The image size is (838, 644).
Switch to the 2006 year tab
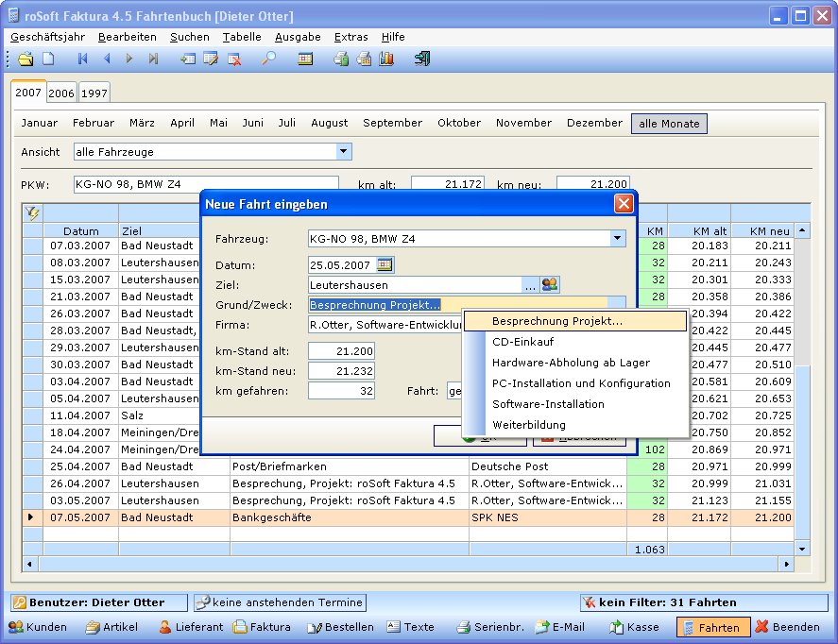61,93
